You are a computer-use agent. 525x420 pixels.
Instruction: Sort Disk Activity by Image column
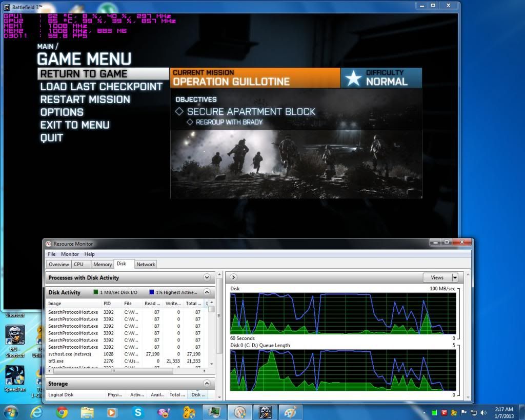(73, 304)
